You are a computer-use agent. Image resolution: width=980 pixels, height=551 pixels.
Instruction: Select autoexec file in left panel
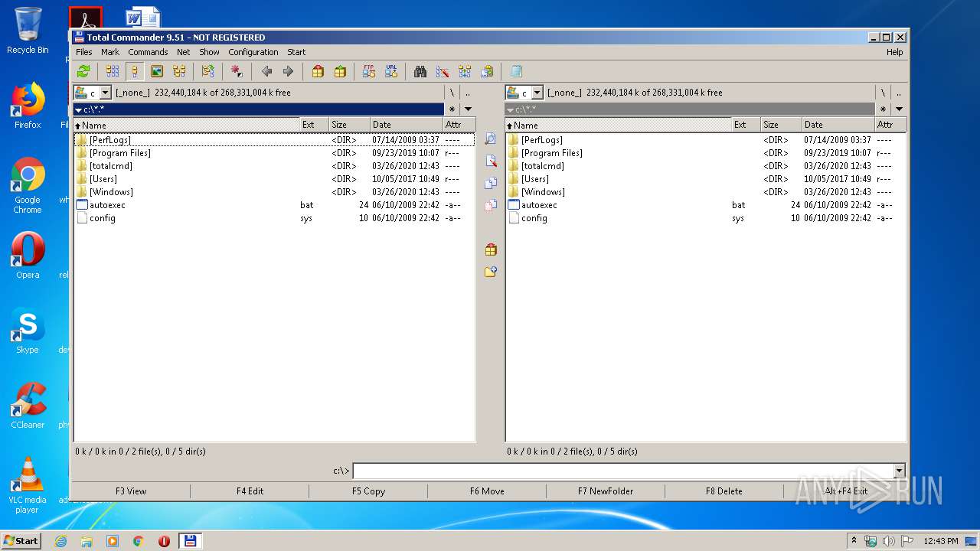coord(273,205)
